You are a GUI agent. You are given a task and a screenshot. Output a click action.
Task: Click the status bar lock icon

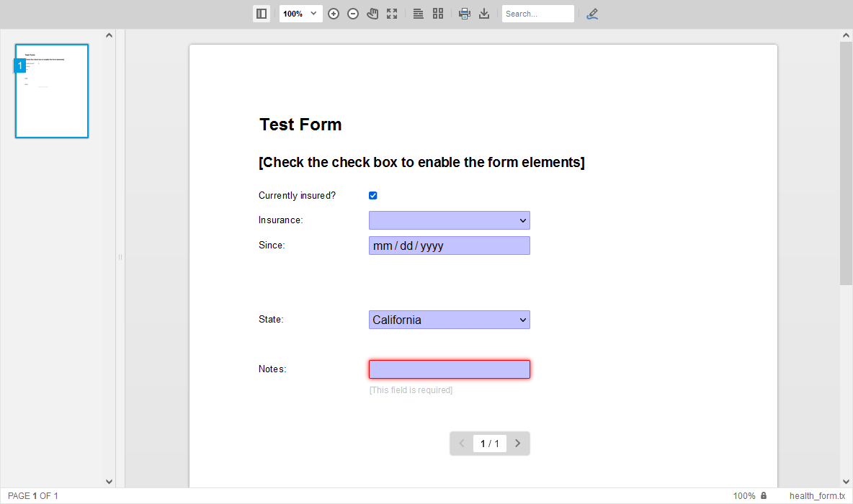(x=764, y=495)
